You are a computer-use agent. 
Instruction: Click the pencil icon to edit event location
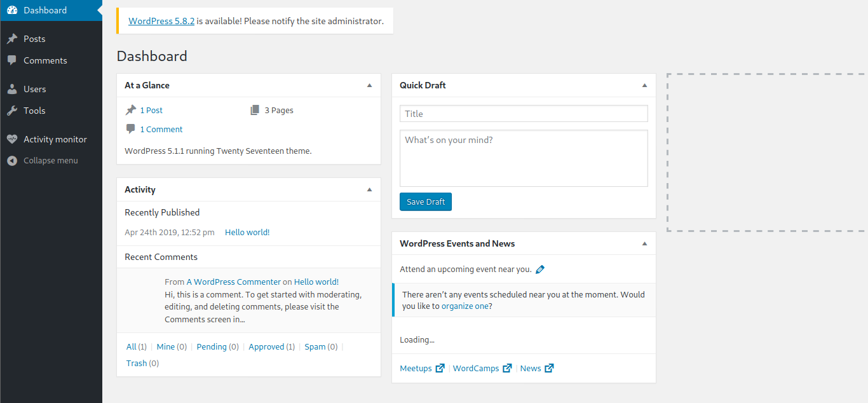coord(540,270)
